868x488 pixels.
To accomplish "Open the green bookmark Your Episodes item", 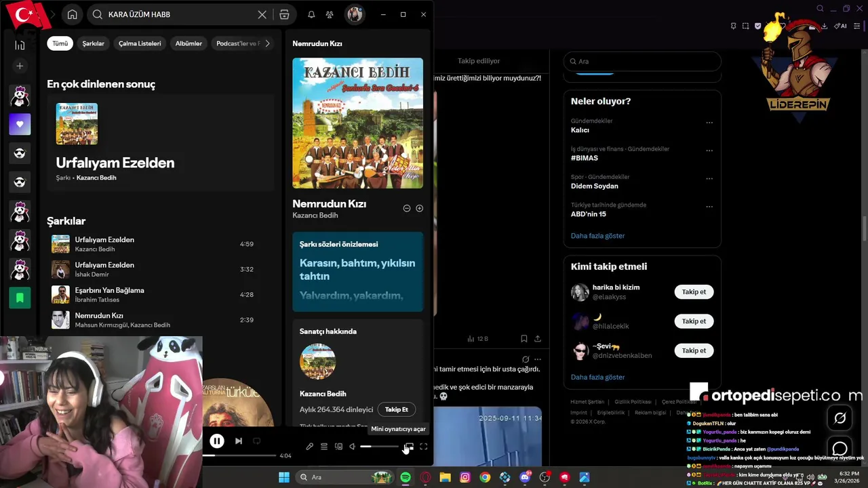I will (20, 298).
